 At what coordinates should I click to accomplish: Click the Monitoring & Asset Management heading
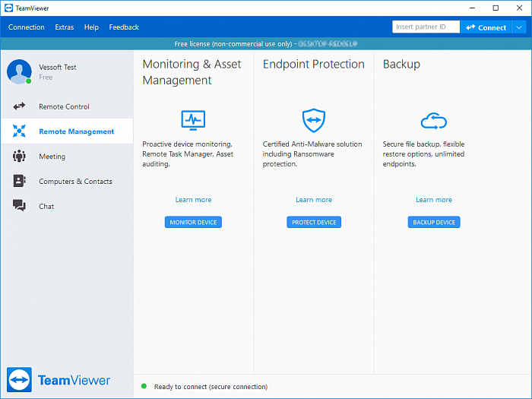(192, 72)
